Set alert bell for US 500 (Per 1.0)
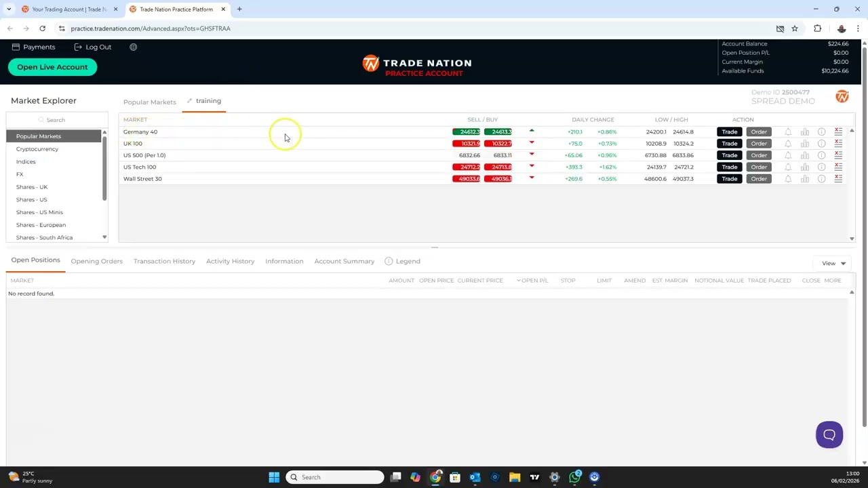Screen dimensions: 868x488 point(788,155)
